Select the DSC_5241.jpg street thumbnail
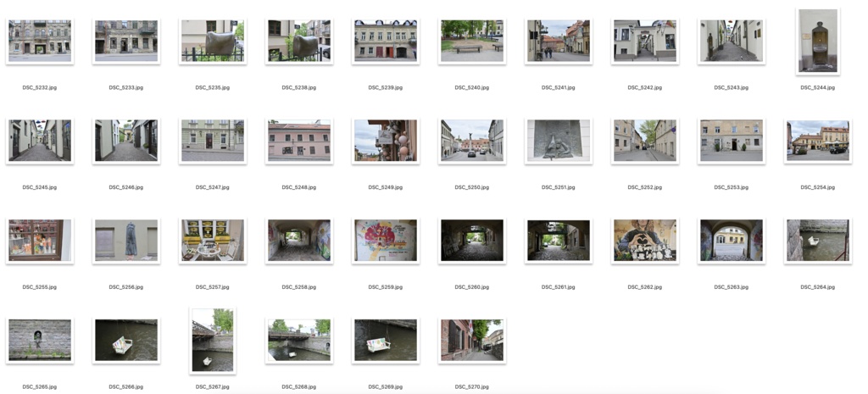 559,42
